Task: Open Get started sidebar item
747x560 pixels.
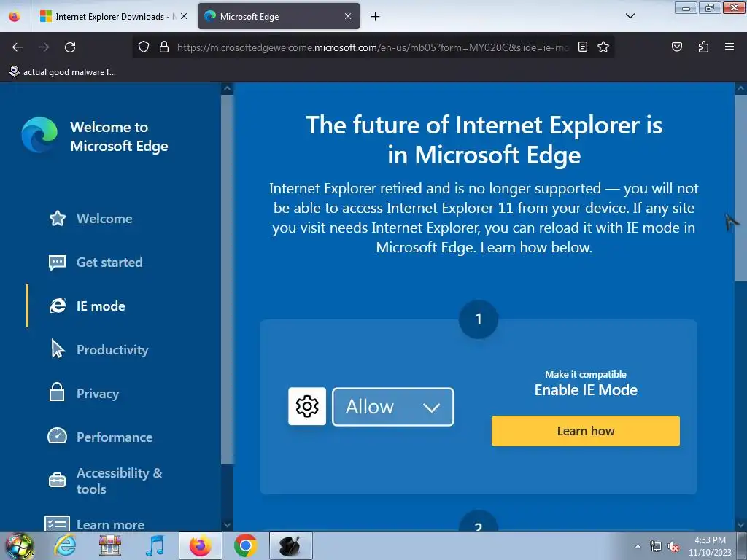Action: 109,262
